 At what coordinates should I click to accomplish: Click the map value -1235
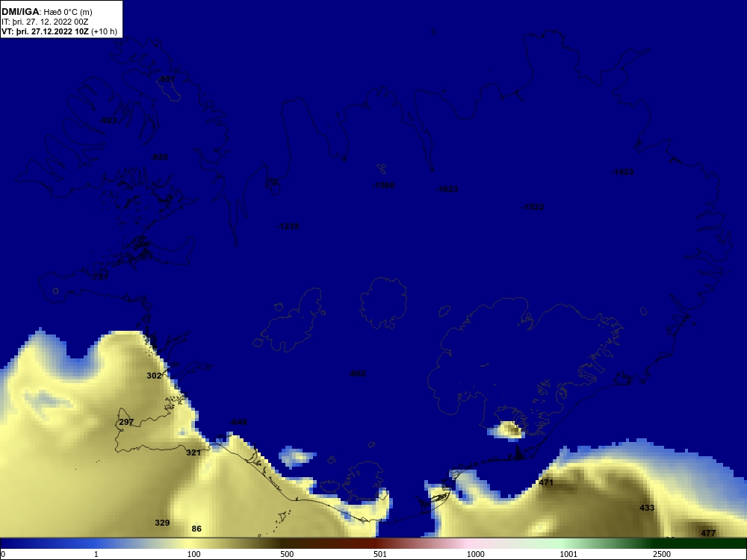[288, 226]
